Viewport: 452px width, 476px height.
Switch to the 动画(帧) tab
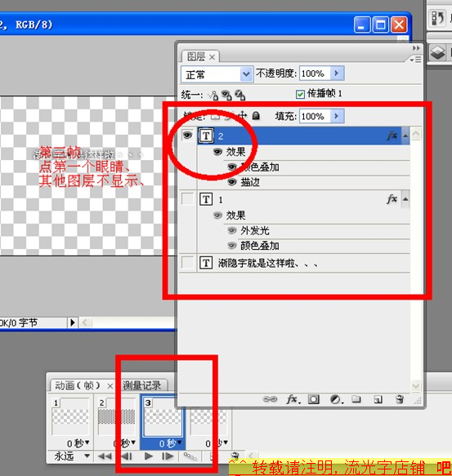coord(77,385)
